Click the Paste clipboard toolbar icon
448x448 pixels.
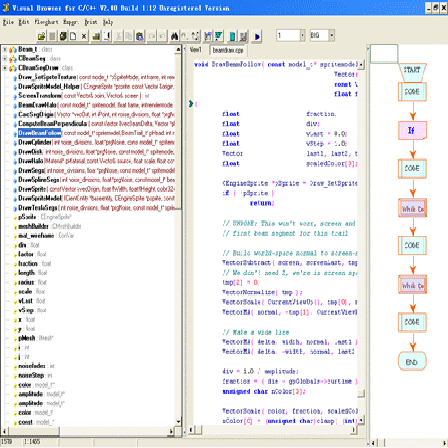click(x=140, y=36)
